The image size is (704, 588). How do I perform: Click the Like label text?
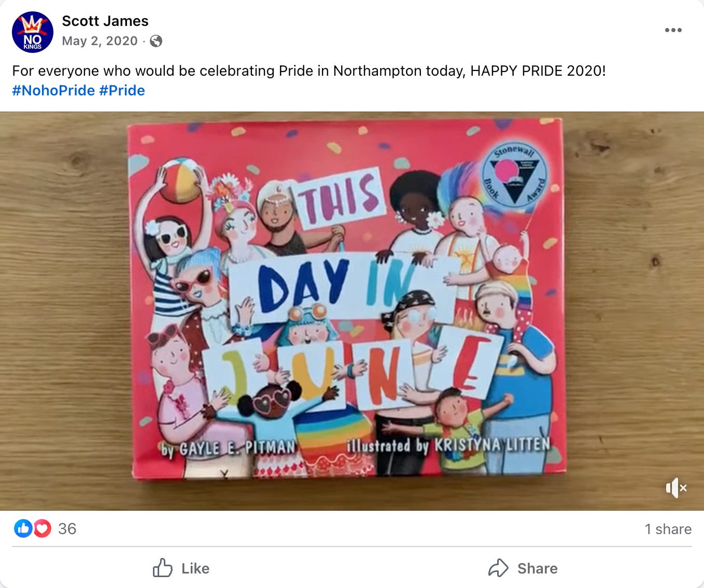(195, 569)
